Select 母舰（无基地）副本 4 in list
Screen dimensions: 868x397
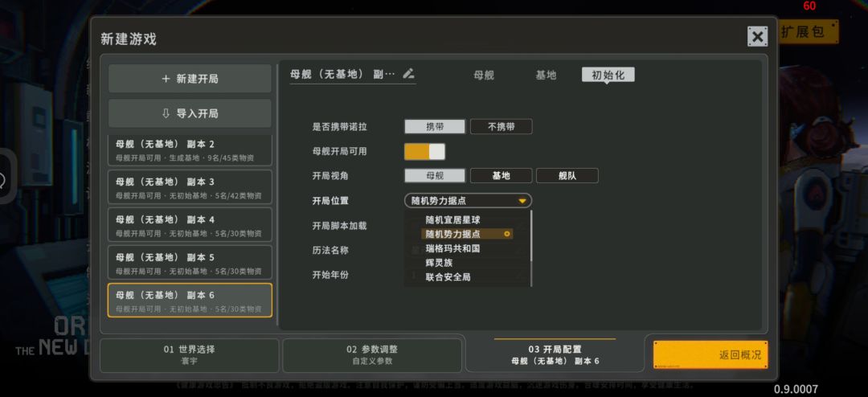pyautogui.click(x=190, y=225)
